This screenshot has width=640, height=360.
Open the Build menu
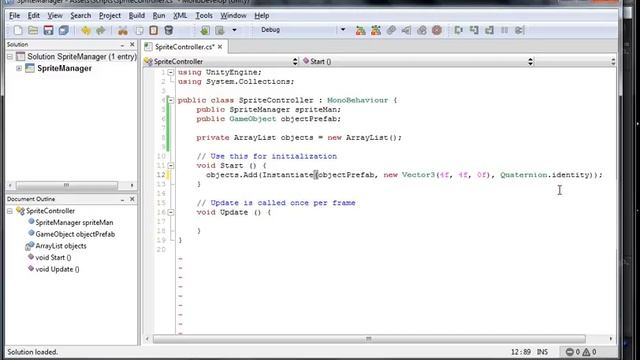pyautogui.click(x=136, y=16)
